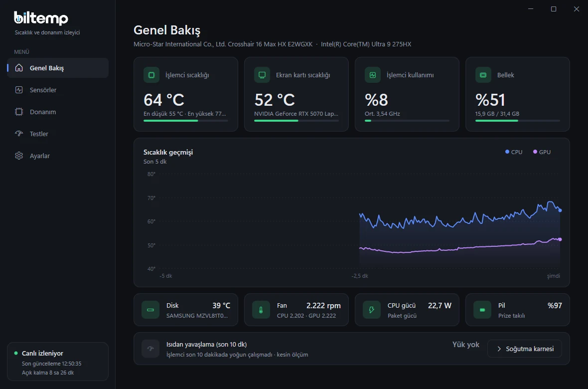Click the green Canlı izleniyor status dot

click(x=16, y=353)
